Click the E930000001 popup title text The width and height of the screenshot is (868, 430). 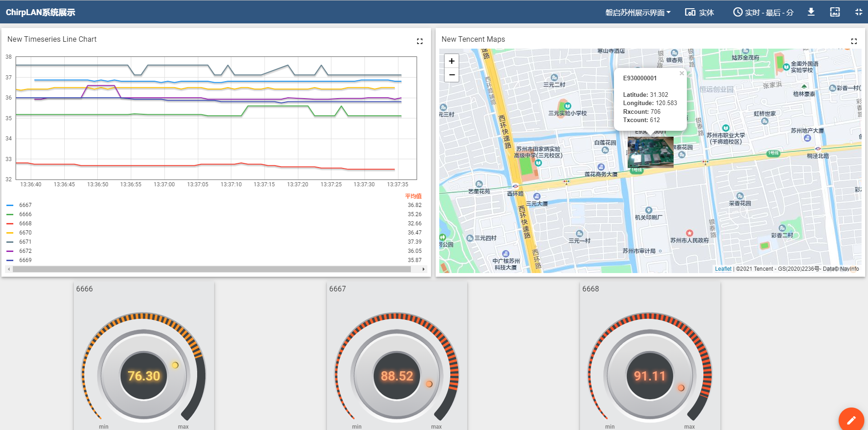coord(640,78)
